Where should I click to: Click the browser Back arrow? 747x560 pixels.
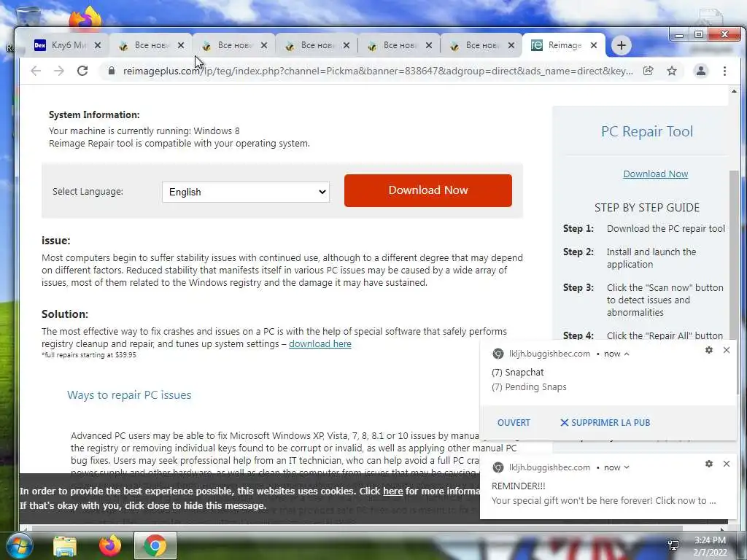(36, 71)
